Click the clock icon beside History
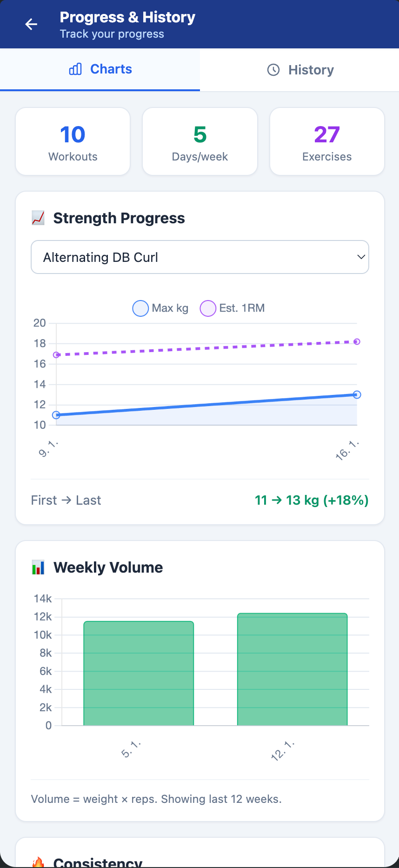The height and width of the screenshot is (868, 399). click(x=273, y=69)
